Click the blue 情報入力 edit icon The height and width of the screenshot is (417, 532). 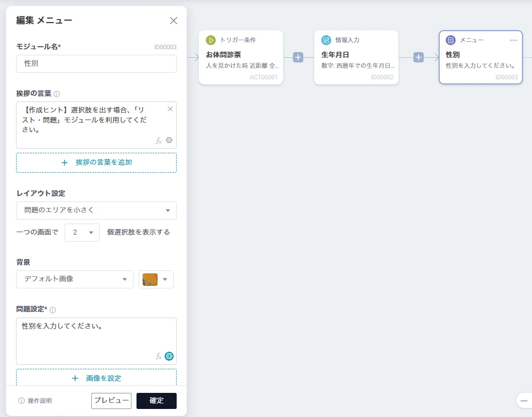click(326, 40)
